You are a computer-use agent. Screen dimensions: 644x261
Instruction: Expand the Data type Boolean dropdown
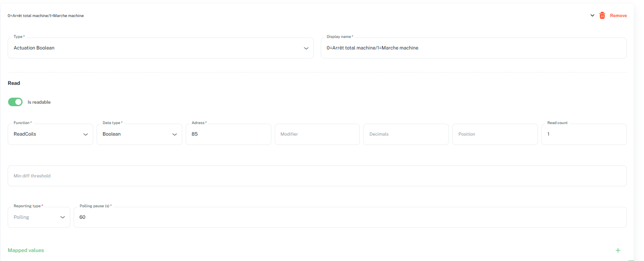[139, 134]
